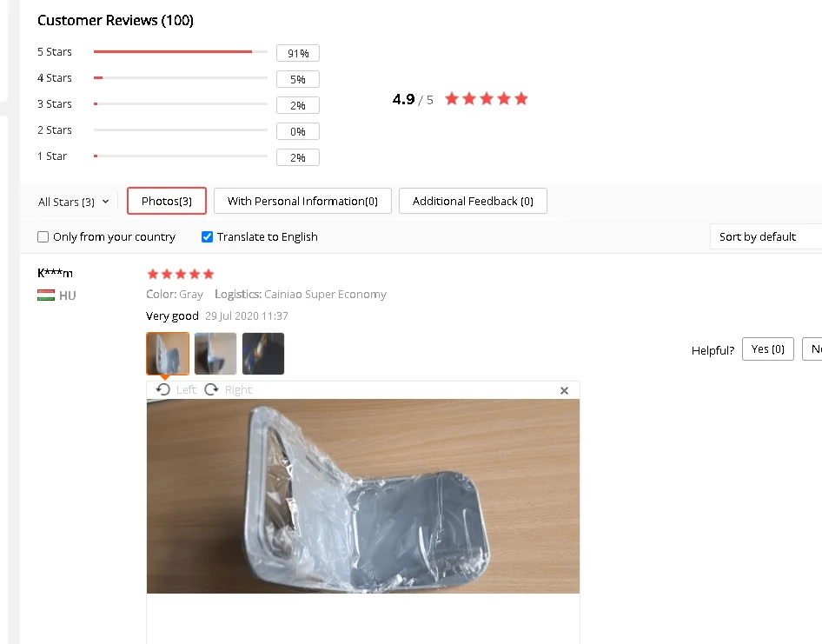Click the rotate Right icon
This screenshot has height=644, width=822.
[x=211, y=389]
